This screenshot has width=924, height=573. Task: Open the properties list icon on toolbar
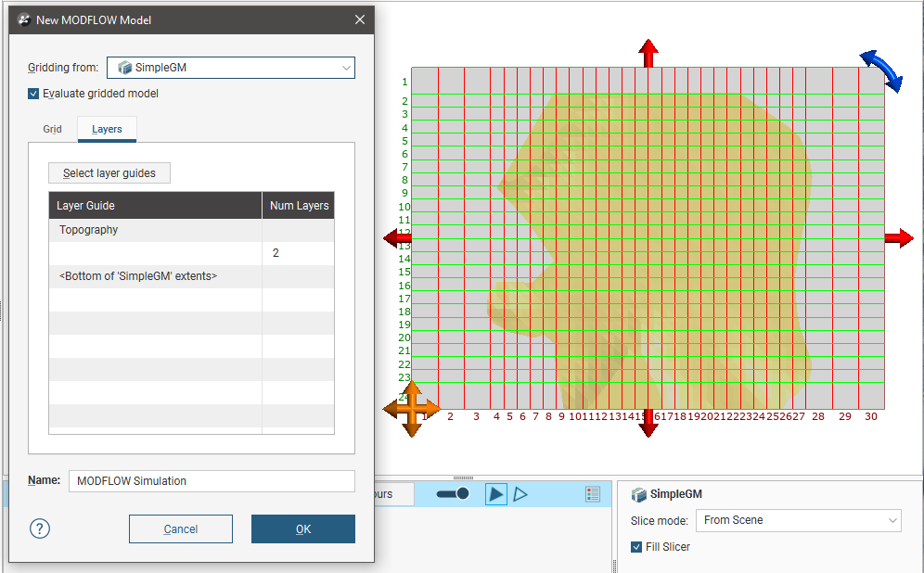(x=593, y=493)
